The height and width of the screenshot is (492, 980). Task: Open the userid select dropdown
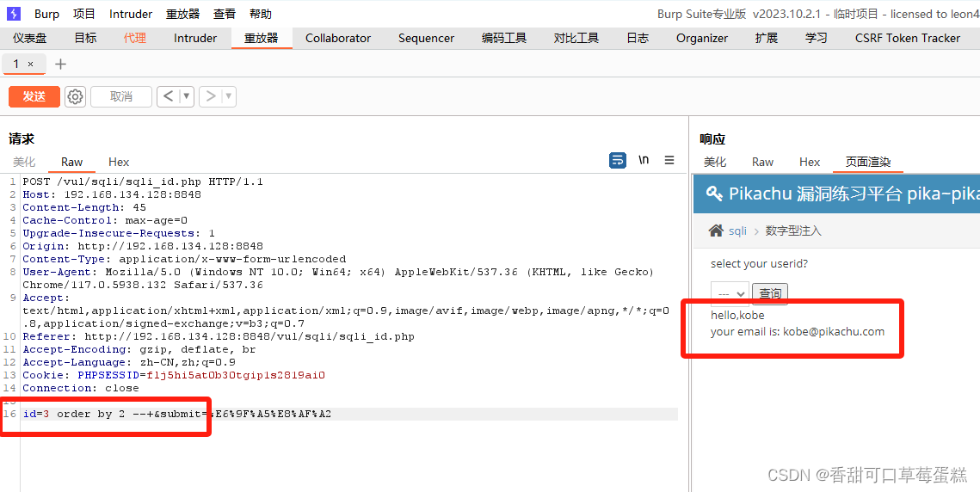coord(730,293)
